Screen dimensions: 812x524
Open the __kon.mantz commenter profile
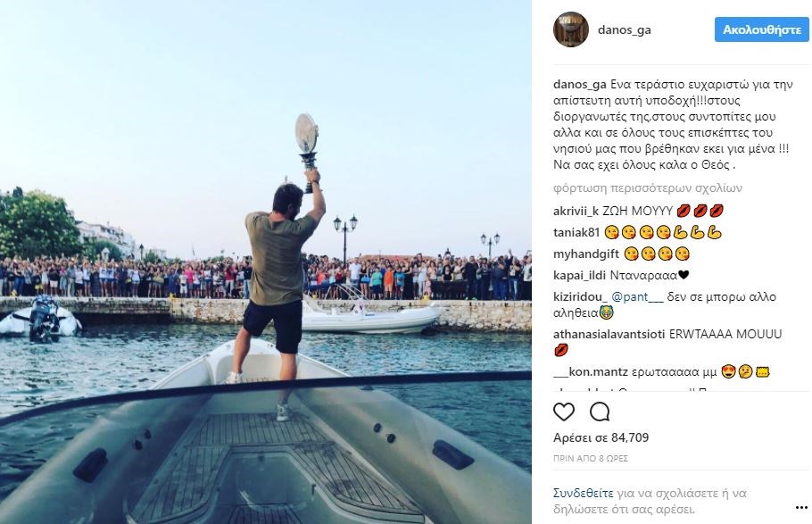tap(591, 371)
